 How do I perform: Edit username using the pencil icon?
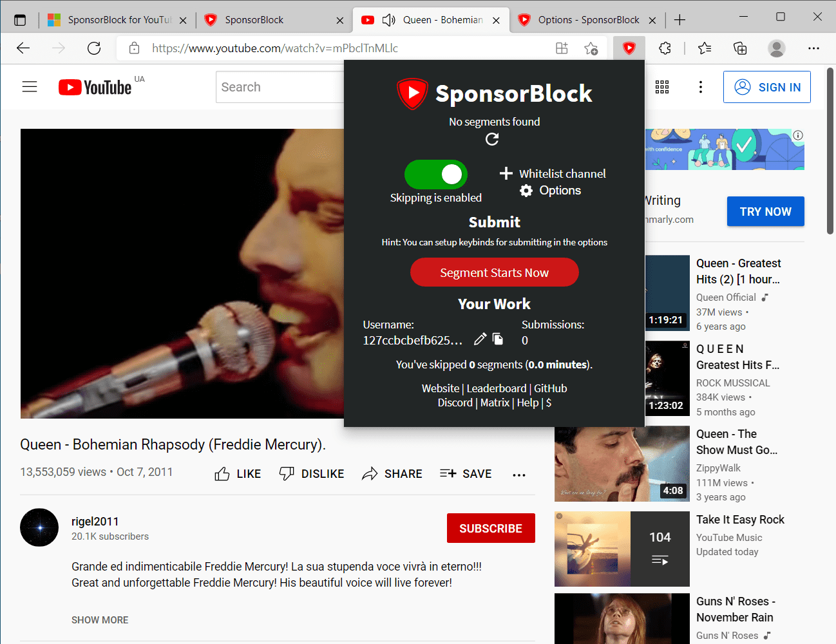pyautogui.click(x=480, y=339)
